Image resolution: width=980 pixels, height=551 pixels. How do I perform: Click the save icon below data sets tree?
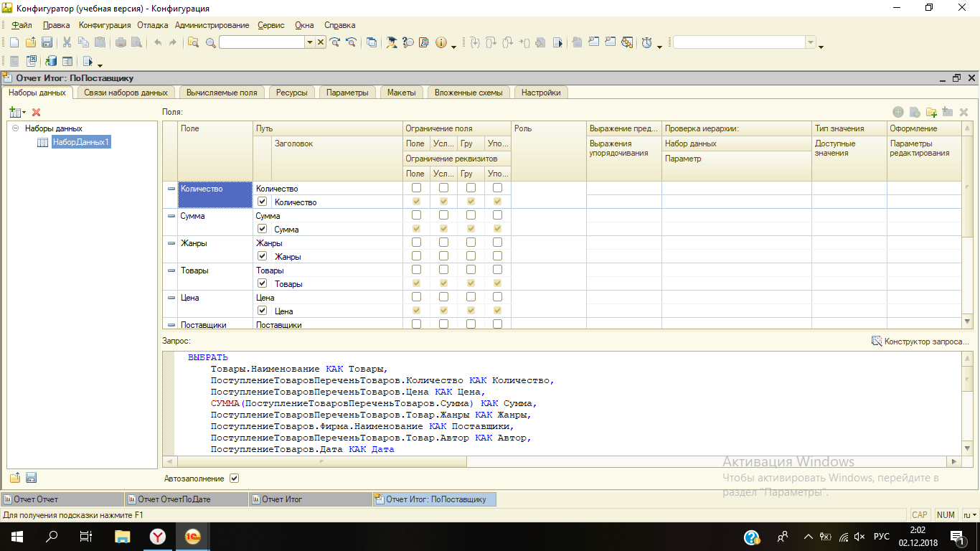31,478
